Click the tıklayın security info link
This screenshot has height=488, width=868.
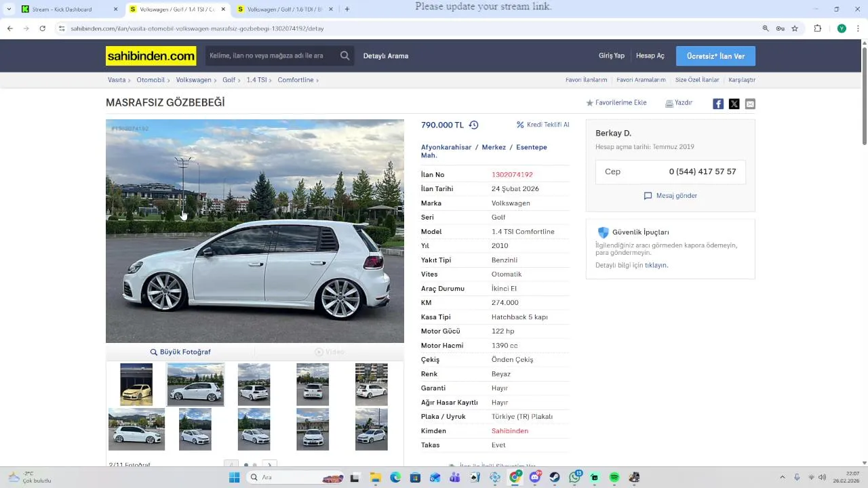point(656,265)
